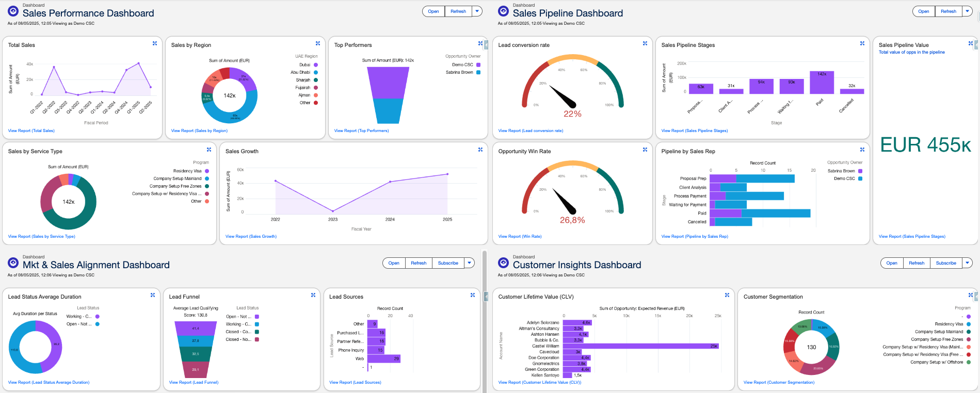980x393 pixels.
Task: Open View Report link for Win Rate
Action: tap(520, 237)
